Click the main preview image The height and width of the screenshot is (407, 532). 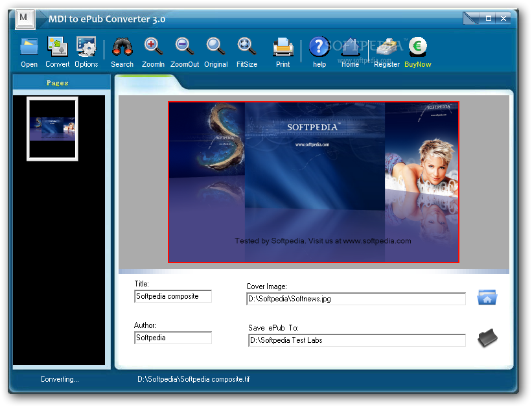coord(314,182)
